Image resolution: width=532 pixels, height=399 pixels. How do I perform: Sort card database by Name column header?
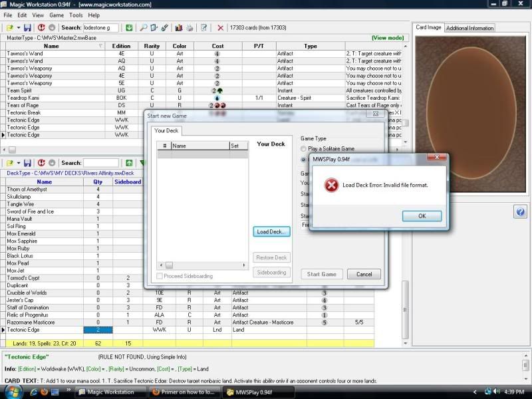point(51,46)
